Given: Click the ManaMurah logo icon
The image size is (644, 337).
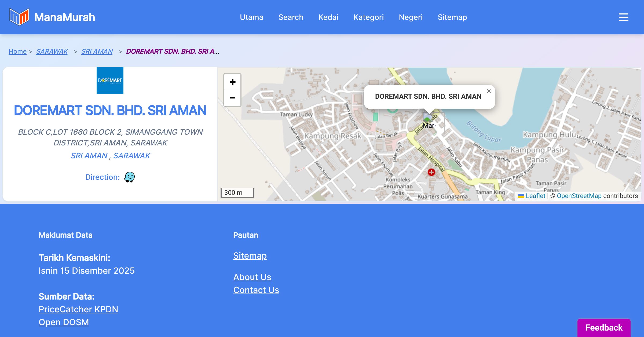Looking at the screenshot, I should point(19,17).
